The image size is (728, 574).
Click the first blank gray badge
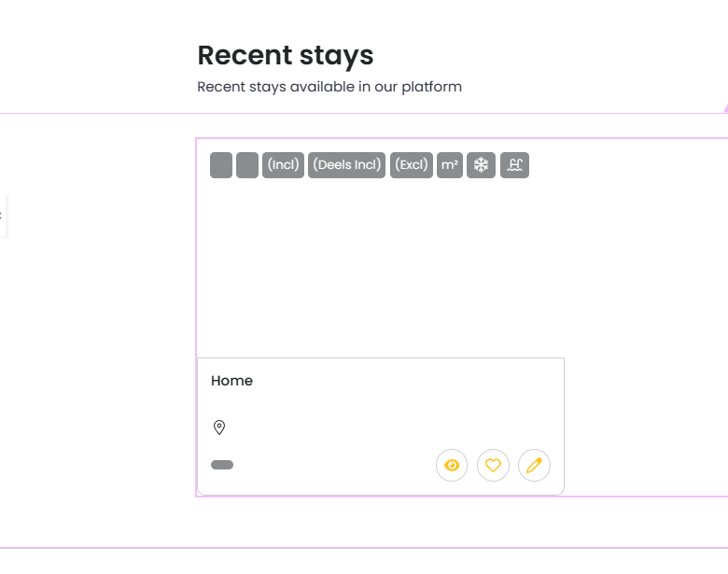click(221, 165)
